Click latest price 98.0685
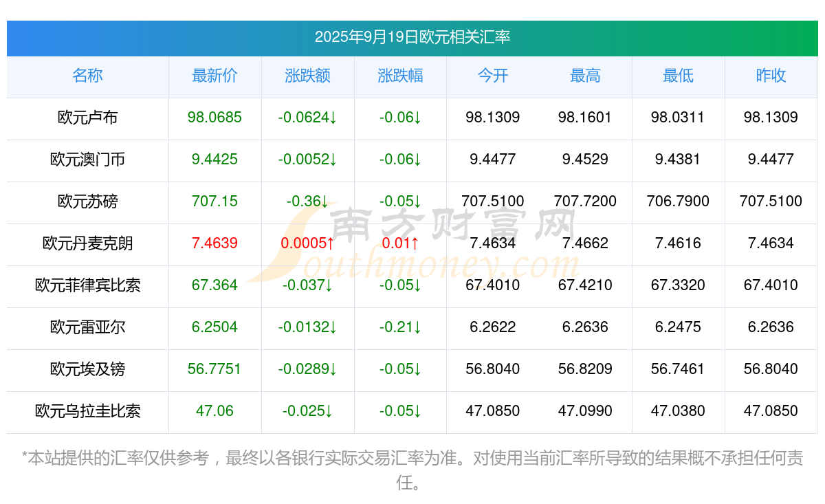Viewport: 825px width, 504px height. pyautogui.click(x=214, y=118)
